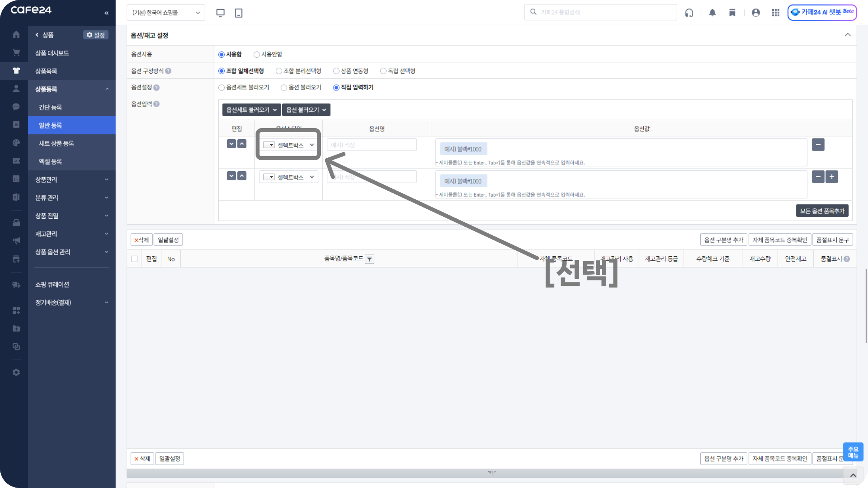868x488 pixels.
Task: Click the 모든 옵션 품목추가 button
Action: tap(822, 211)
